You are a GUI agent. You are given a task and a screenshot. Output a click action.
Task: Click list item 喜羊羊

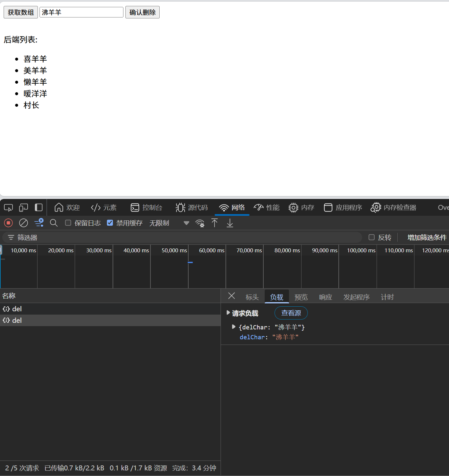tap(35, 59)
